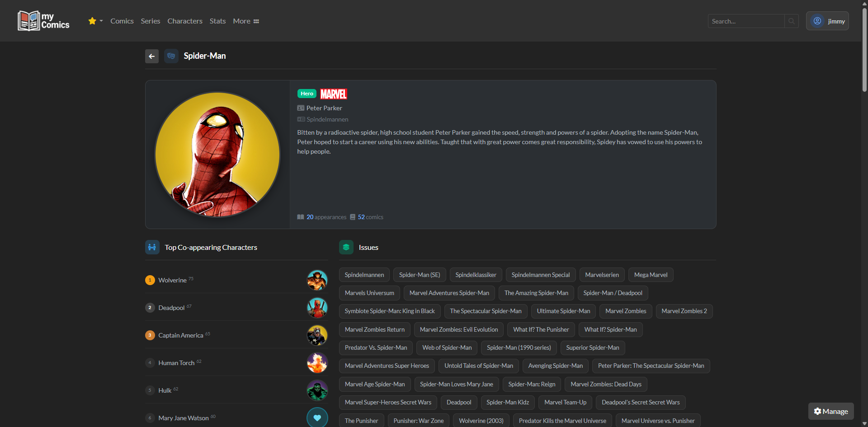The image size is (868, 427).
Task: Open Spindelmannen Special series
Action: (541, 275)
